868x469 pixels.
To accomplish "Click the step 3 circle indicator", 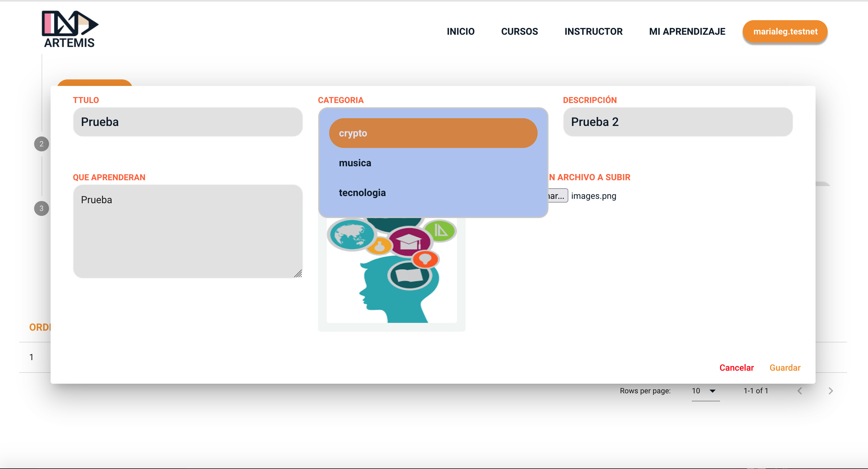I will 42,208.
